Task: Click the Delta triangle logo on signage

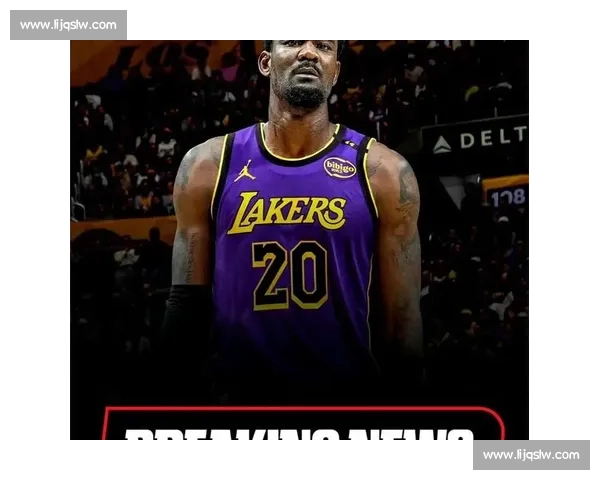Action: tap(442, 145)
